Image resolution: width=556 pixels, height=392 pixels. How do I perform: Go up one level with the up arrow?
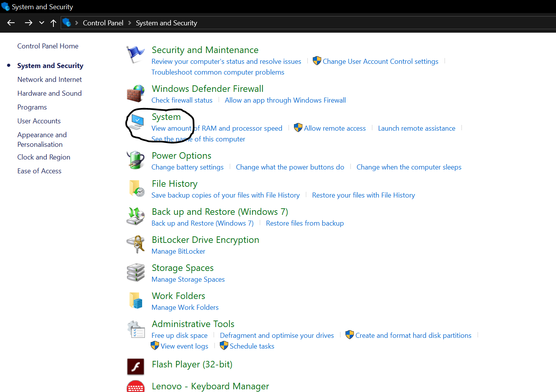[53, 23]
